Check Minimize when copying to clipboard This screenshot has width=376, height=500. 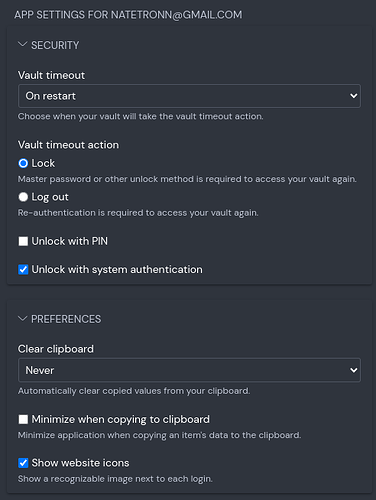click(23, 419)
